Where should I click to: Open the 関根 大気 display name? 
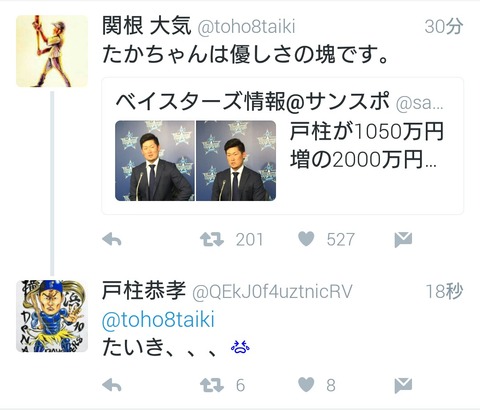pos(147,26)
